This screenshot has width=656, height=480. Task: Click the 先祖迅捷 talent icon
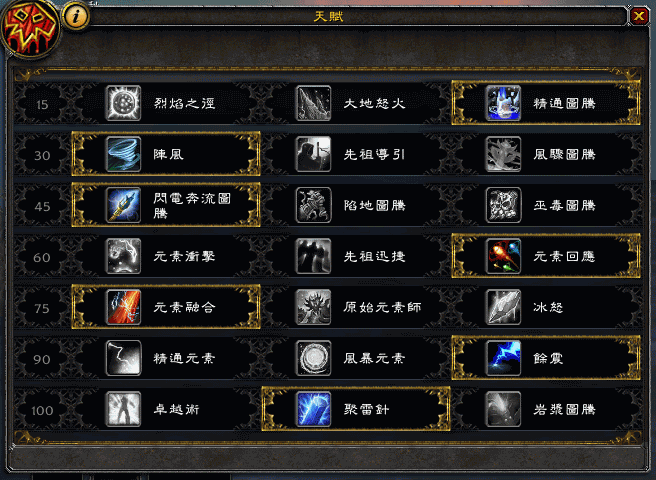click(313, 256)
